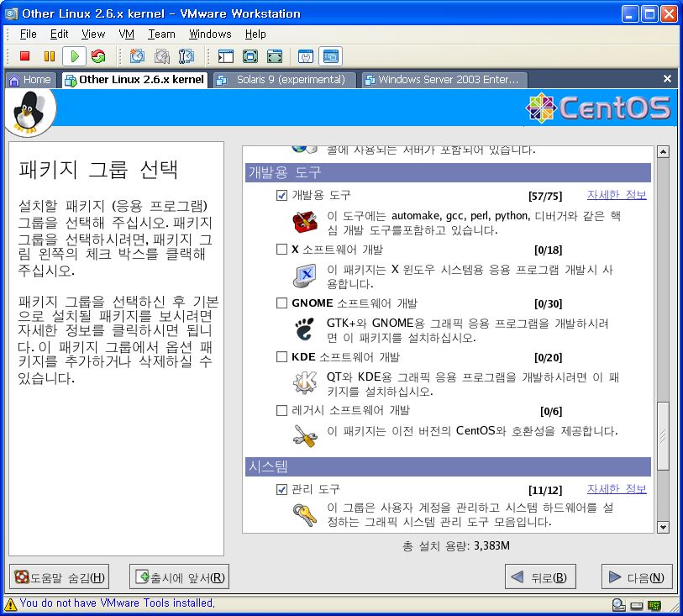
Task: Enable the GNOME 소프트웨어 개발 checkbox
Action: (282, 303)
